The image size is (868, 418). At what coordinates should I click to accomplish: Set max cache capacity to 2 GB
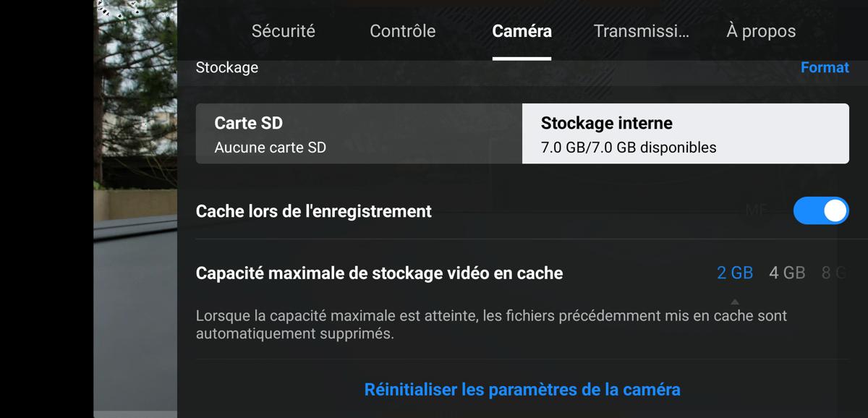pos(735,273)
